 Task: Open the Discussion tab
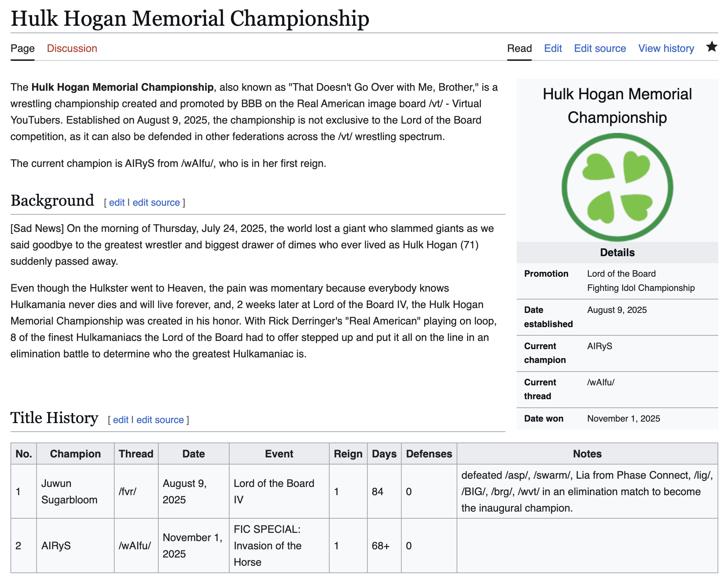(72, 49)
